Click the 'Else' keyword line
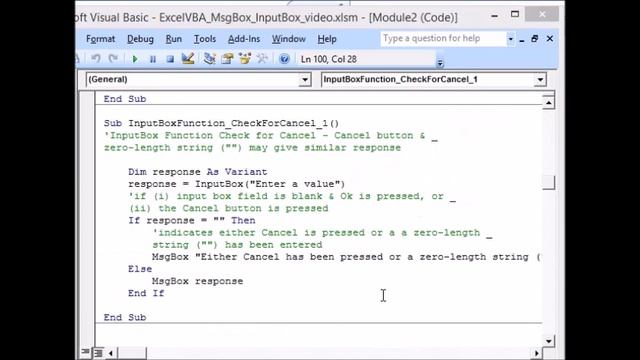 pyautogui.click(x=140, y=269)
